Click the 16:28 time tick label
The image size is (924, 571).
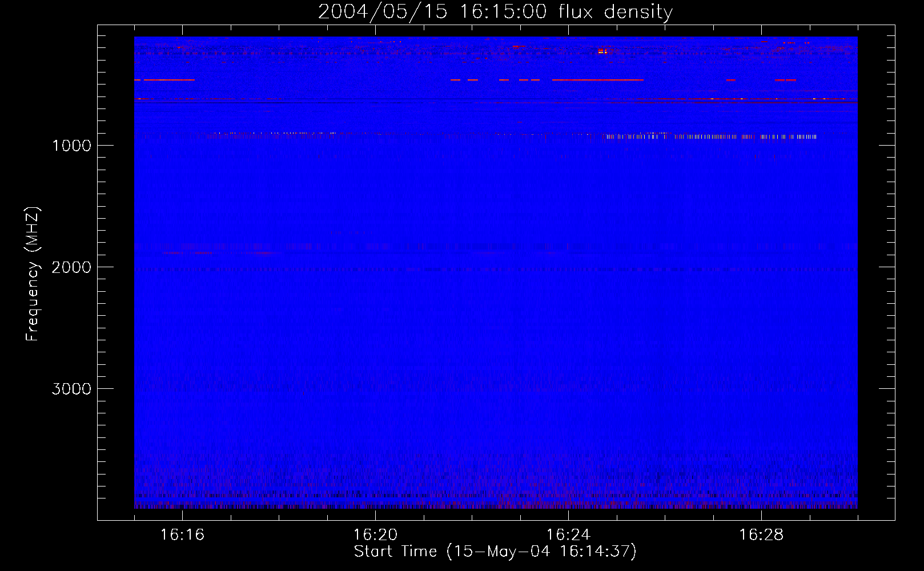(761, 534)
